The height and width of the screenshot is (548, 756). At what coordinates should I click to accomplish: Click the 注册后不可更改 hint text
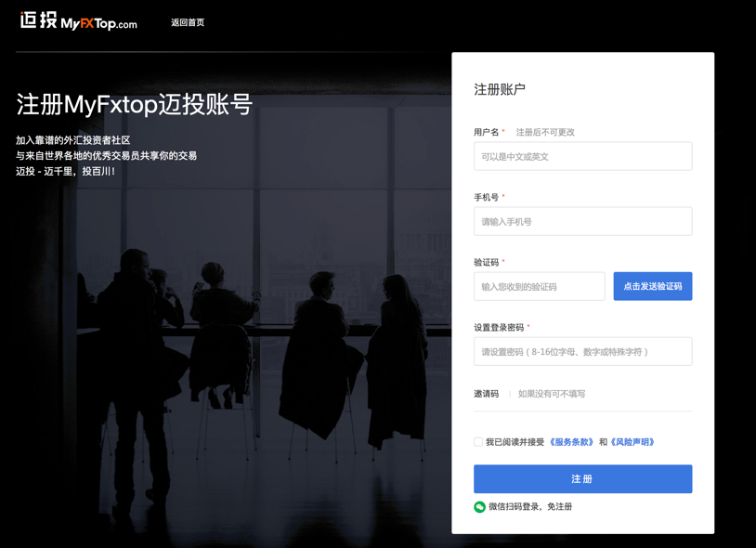[545, 132]
